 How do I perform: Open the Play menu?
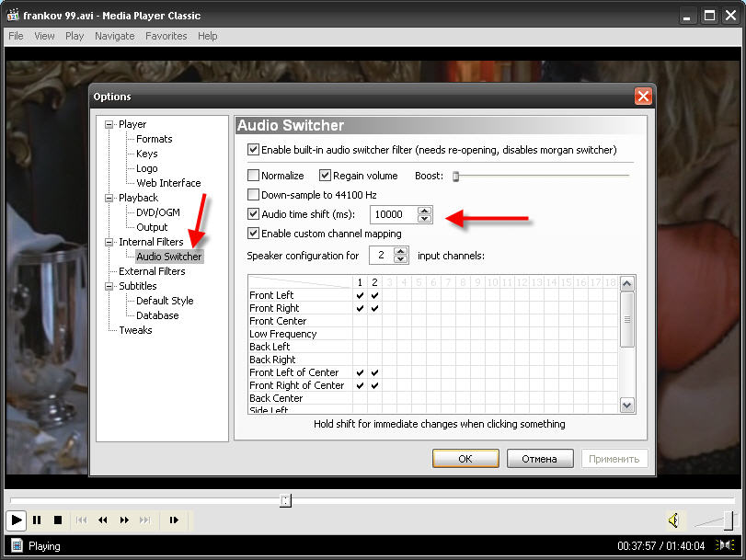point(75,36)
